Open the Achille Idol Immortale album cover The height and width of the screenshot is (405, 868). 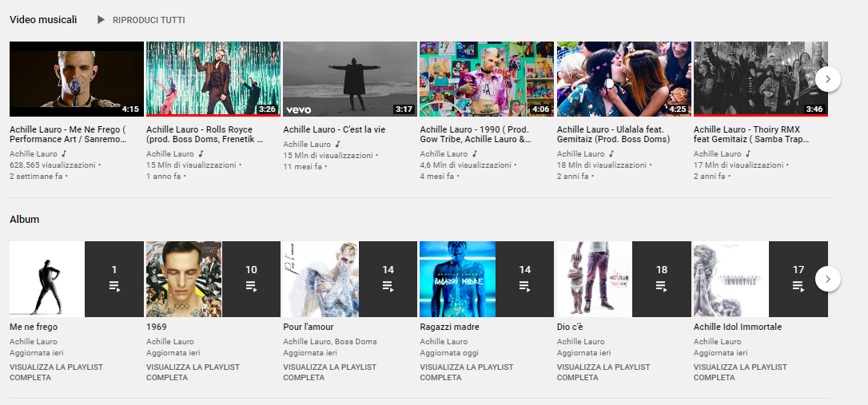731,279
